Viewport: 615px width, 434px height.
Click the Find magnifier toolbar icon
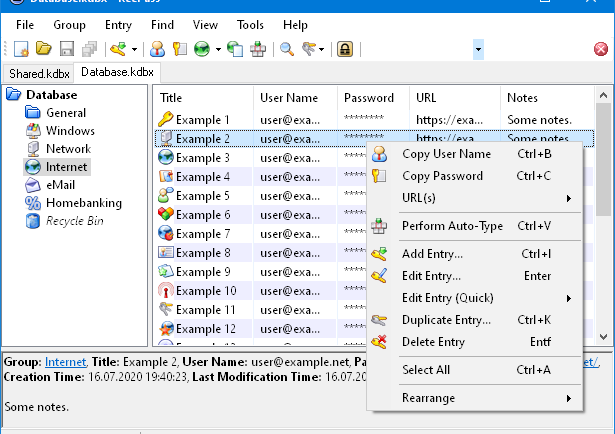[x=287, y=48]
